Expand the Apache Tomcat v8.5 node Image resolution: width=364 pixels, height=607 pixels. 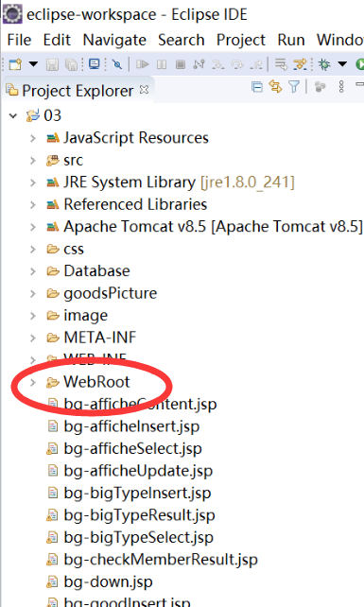(x=33, y=227)
